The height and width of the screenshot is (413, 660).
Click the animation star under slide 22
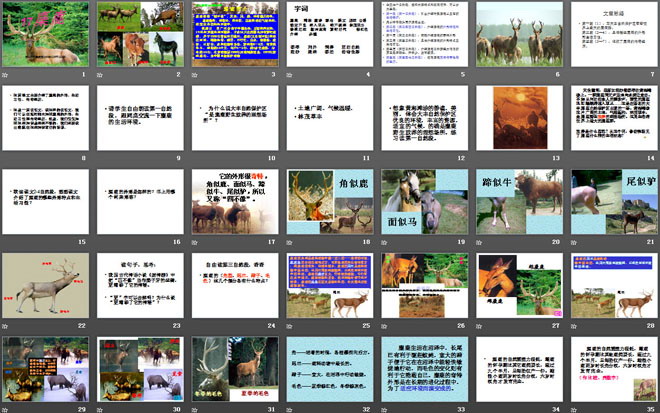5,326
